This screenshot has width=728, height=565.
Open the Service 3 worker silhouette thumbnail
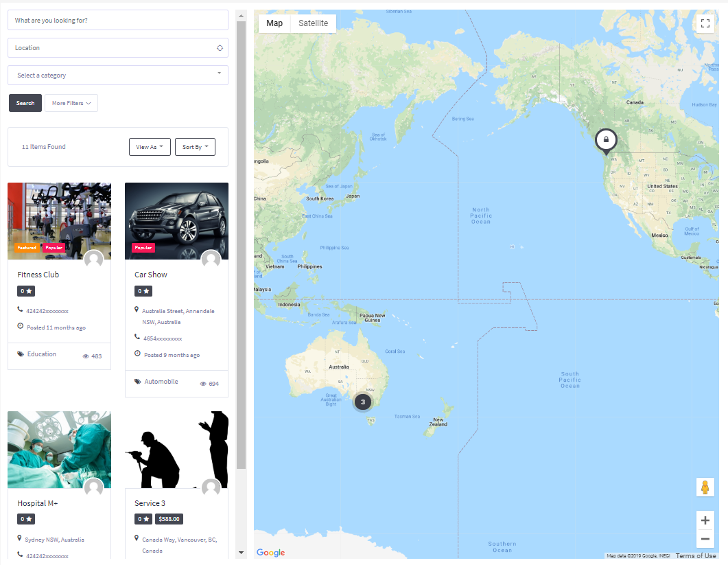pos(176,450)
